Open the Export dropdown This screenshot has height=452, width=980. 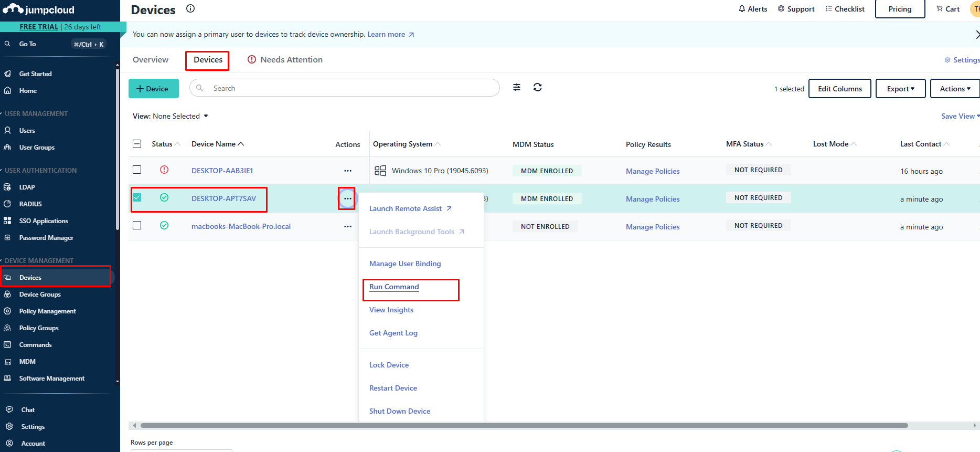900,89
